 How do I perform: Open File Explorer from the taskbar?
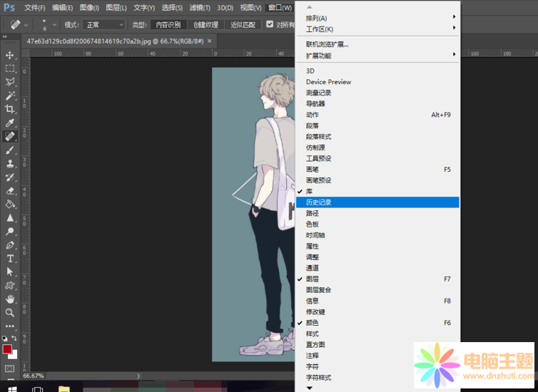(64, 388)
